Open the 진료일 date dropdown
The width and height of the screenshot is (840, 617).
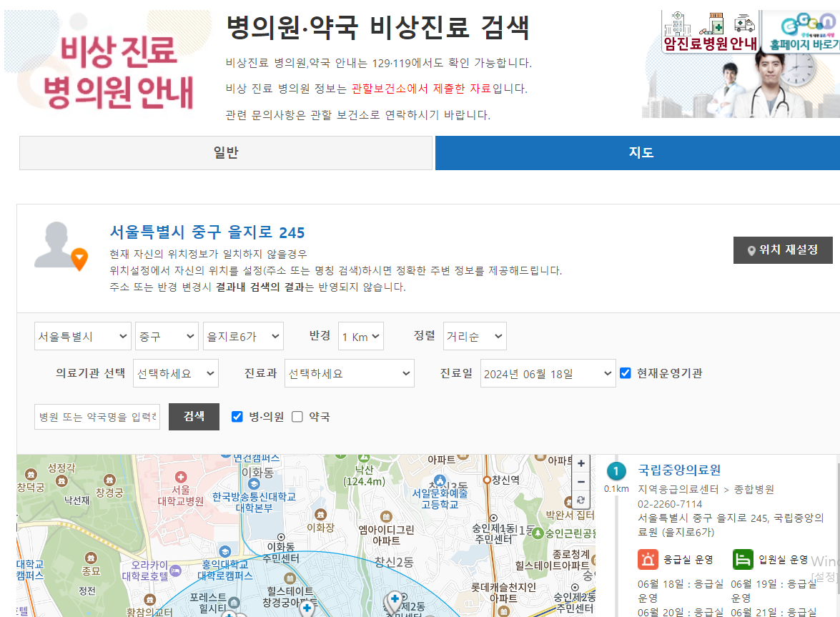click(x=548, y=373)
